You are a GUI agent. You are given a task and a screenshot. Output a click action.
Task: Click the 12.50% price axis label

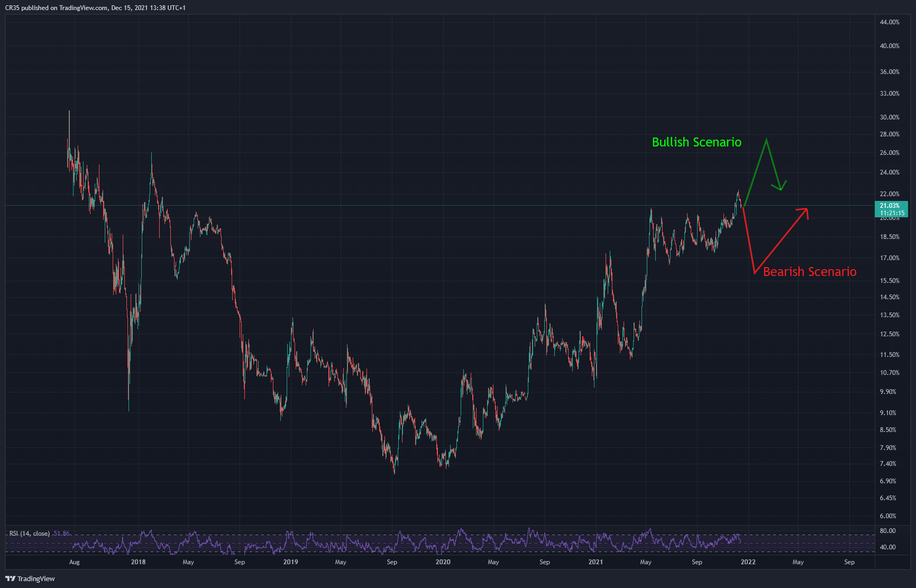click(x=890, y=334)
